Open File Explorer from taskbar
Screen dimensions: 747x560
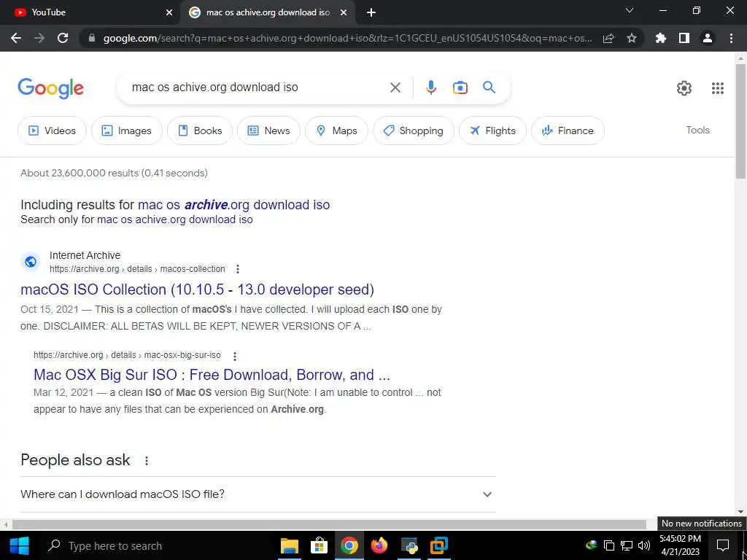point(289,545)
